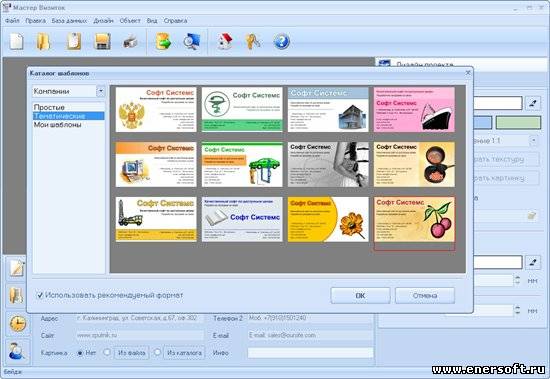Choose the orange computer template
550x379 pixels.
click(156, 164)
